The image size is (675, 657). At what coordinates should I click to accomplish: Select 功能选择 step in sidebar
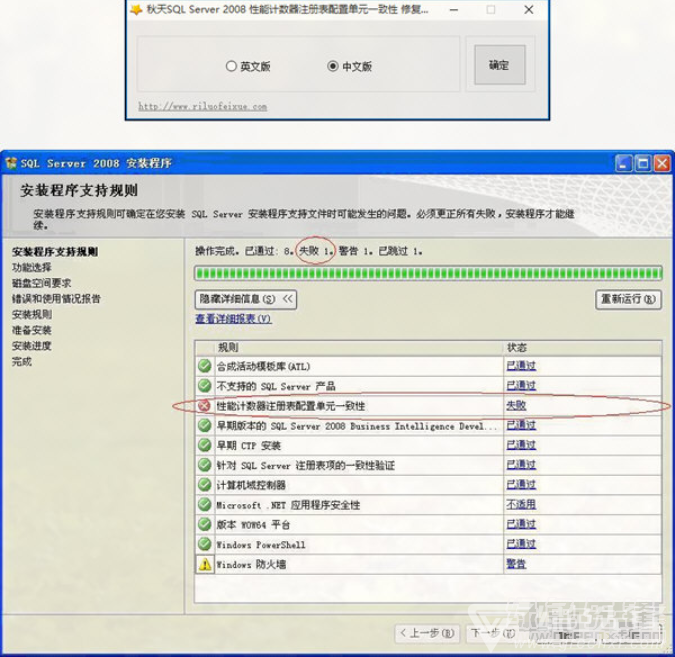pyautogui.click(x=31, y=267)
